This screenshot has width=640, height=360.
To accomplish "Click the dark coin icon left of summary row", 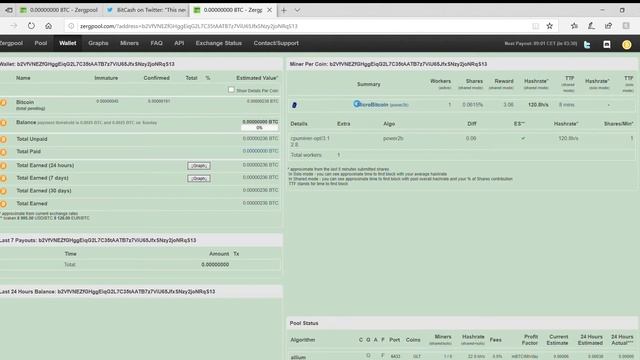I will pos(294,105).
